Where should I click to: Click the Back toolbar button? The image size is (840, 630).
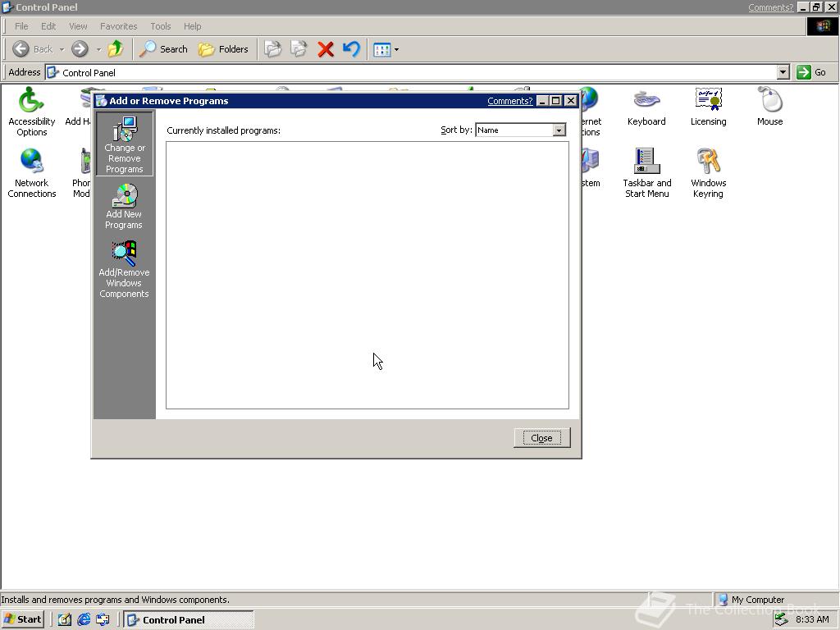tap(32, 49)
